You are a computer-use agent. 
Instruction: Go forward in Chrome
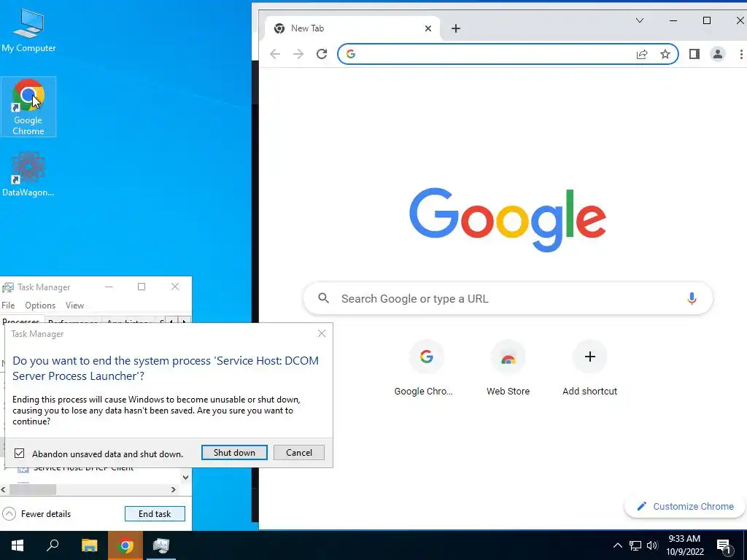298,54
